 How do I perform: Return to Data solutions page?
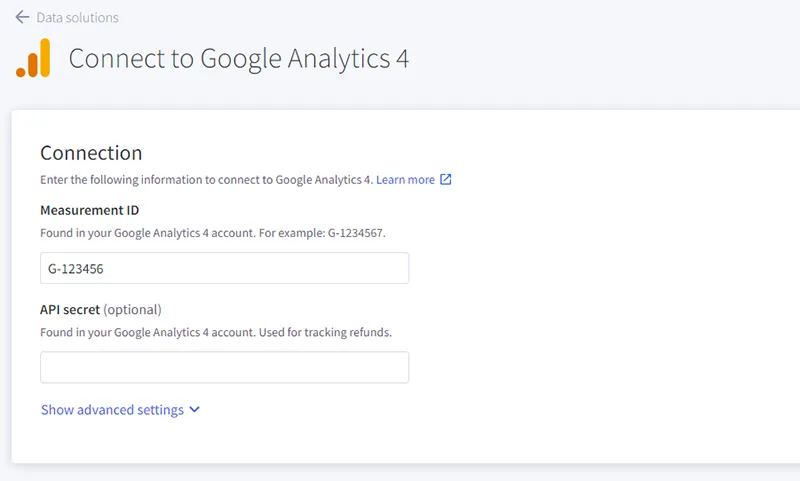(78, 17)
